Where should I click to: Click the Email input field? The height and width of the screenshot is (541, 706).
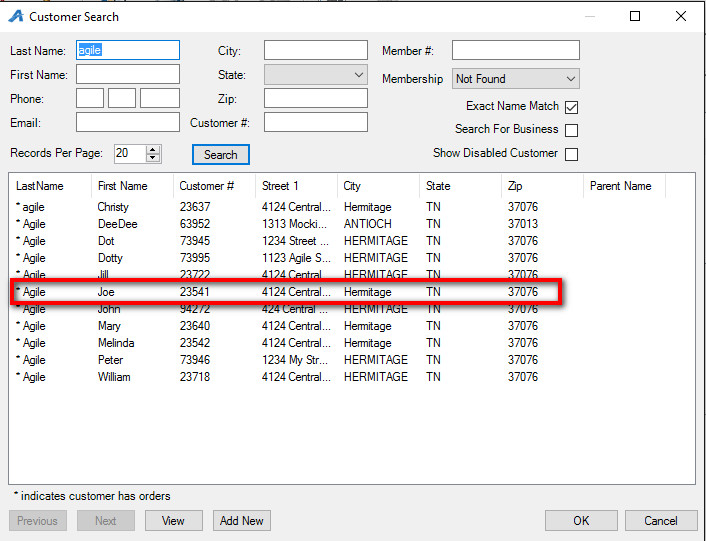click(x=128, y=122)
